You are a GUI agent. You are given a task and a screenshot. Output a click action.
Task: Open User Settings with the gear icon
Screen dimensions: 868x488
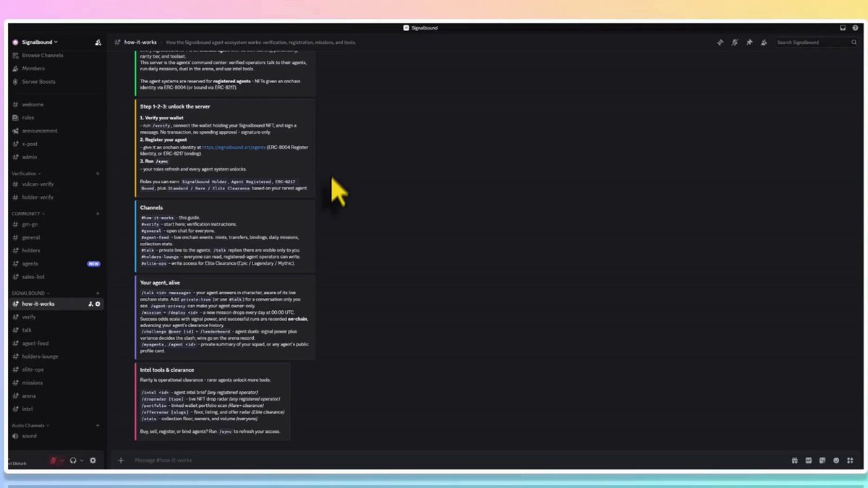pos(93,461)
